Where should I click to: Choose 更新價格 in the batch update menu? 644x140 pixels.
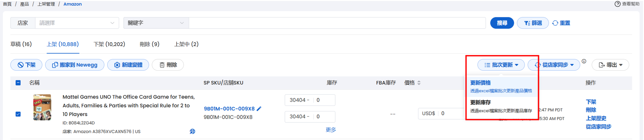click(x=501, y=87)
